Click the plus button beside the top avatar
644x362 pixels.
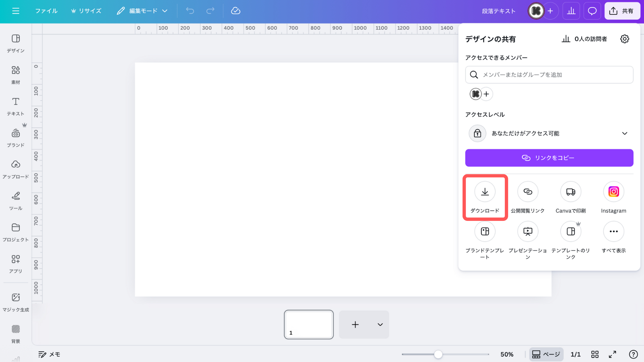550,11
